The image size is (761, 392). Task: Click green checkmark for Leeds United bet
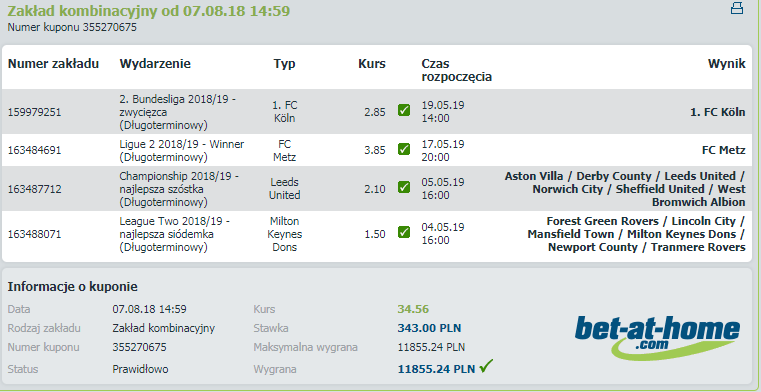tap(403, 187)
